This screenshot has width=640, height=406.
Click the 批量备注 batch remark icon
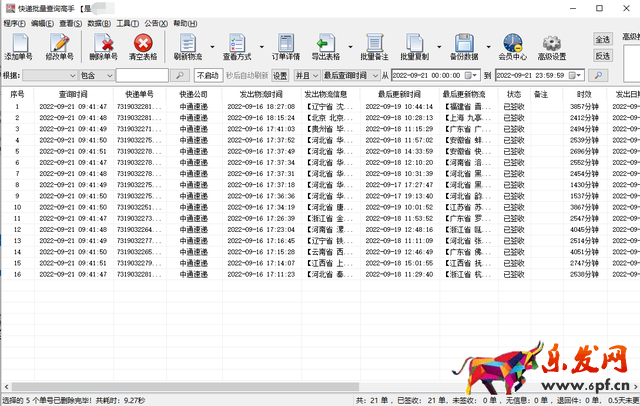tap(372, 43)
